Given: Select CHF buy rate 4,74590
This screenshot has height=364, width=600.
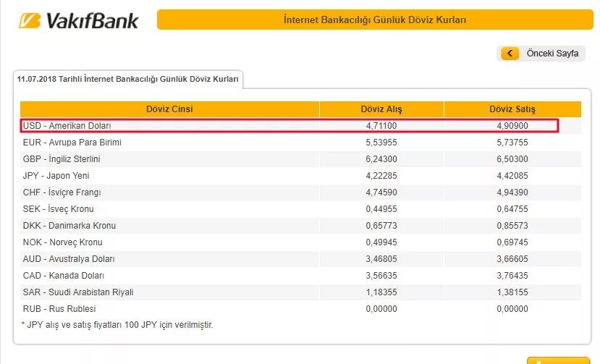Looking at the screenshot, I should (381, 192).
